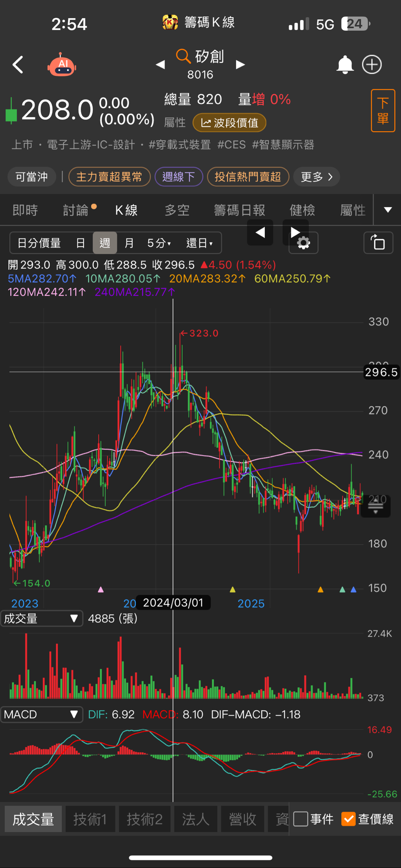The image size is (401, 868).
Task: Select 營收 indicator tab
Action: pos(242,819)
